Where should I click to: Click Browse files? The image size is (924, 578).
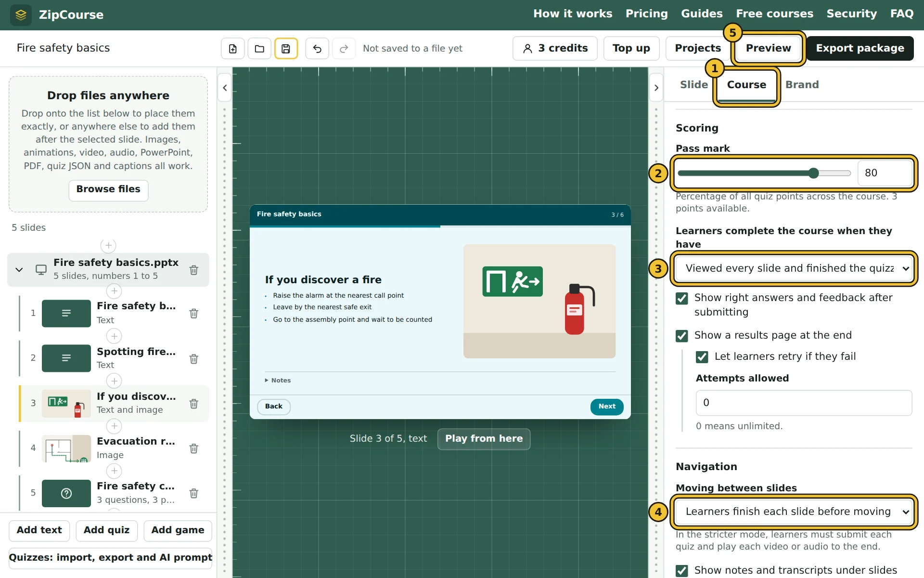pos(108,190)
